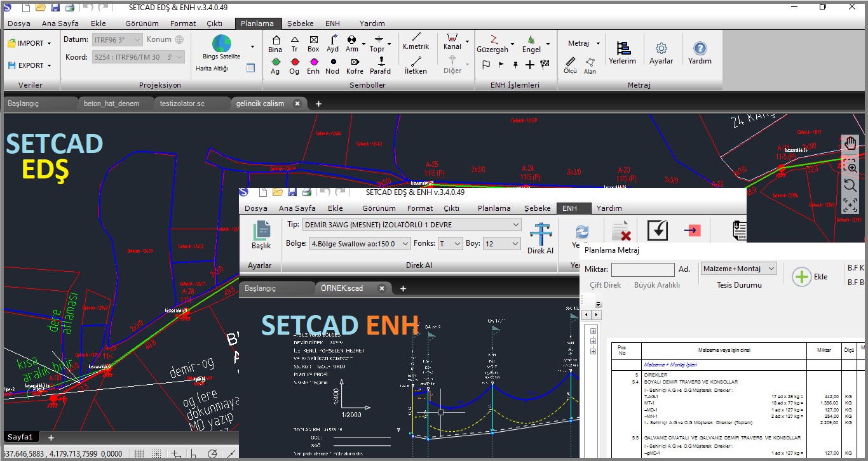Expand the Bings Satellite map dropdown arrow
Image resolution: width=868 pixels, height=461 pixels.
point(252,46)
